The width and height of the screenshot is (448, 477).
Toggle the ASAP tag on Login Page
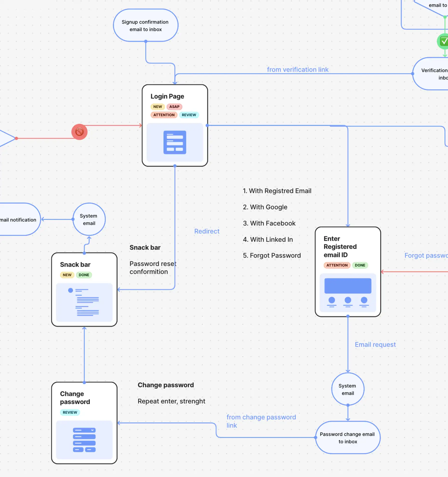point(174,107)
